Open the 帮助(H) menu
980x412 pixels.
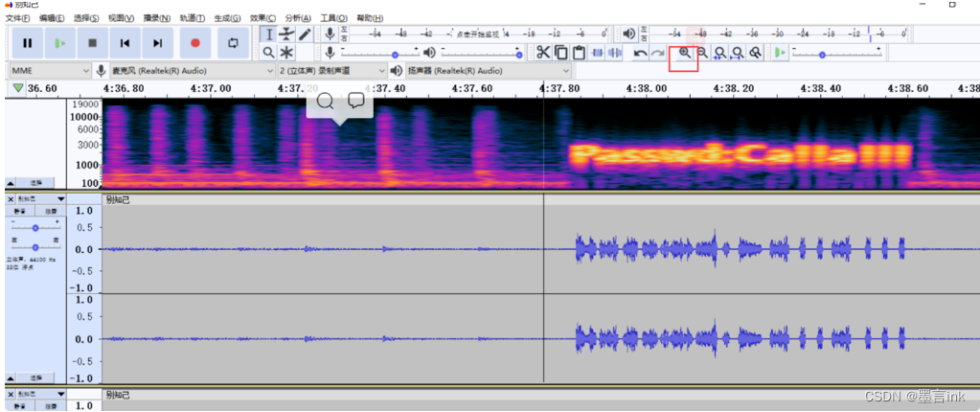point(370,18)
